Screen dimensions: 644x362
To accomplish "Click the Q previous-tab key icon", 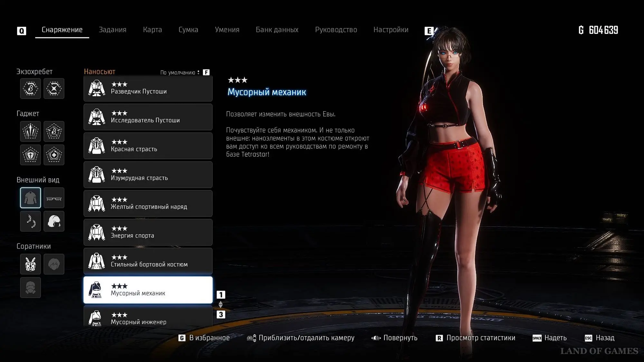I will click(22, 31).
